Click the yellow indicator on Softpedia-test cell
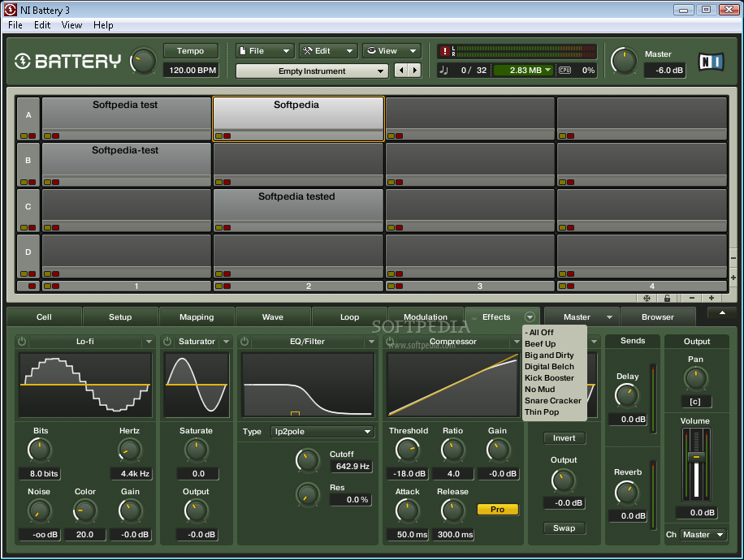 pos(47,182)
